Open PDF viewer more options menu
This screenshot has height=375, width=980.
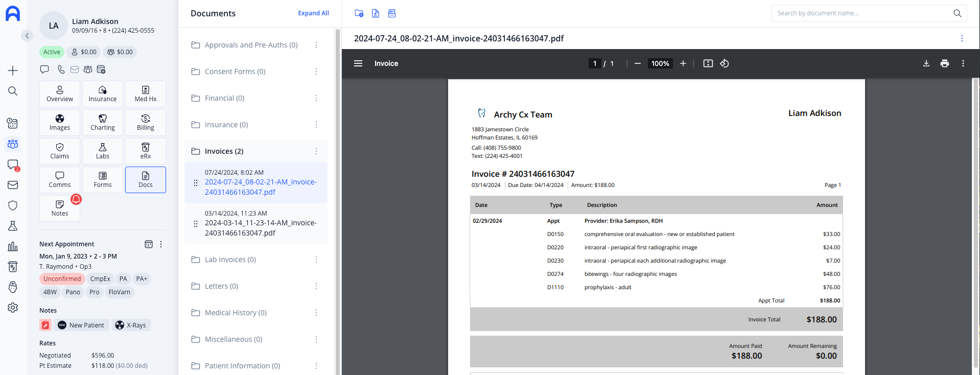(x=963, y=63)
